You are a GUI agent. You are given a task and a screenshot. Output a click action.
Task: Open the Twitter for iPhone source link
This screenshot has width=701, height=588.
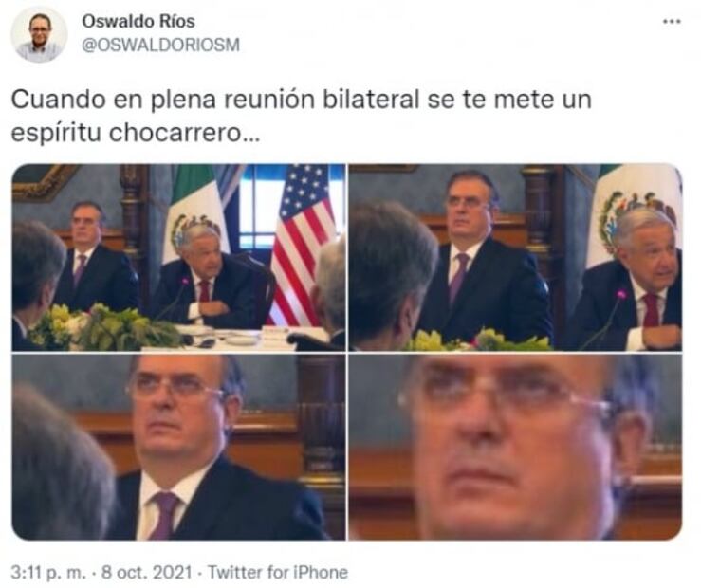tap(278, 573)
